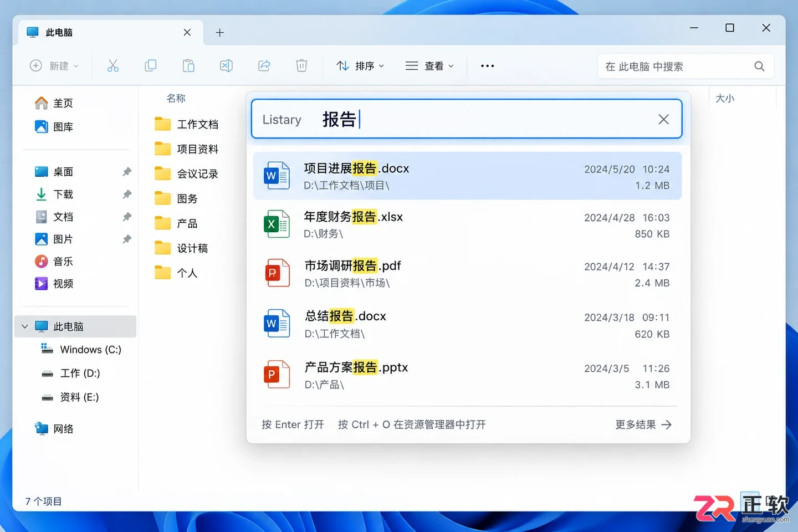Click the Word icon of 项目进展报告.docx
The width and height of the screenshot is (798, 532).
pos(277,176)
